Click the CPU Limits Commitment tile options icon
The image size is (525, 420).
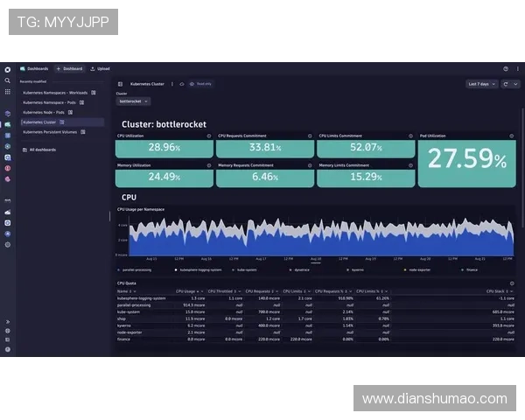(x=410, y=136)
